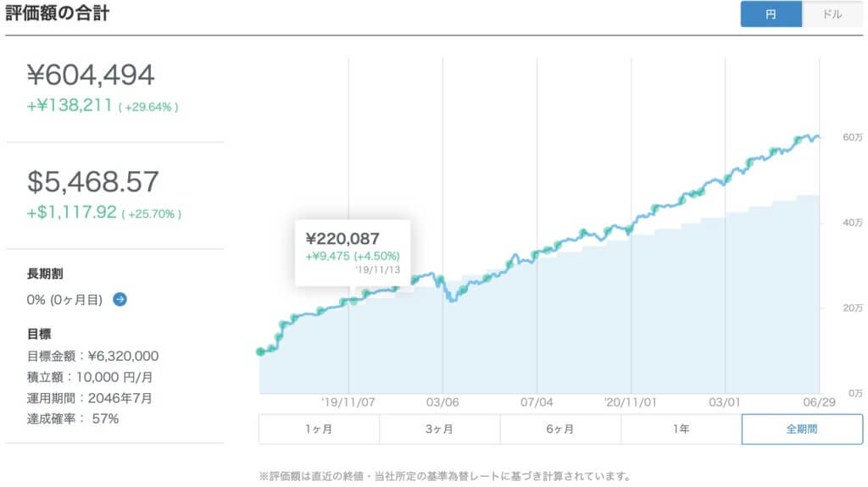Click the yen gain +¥138,211
This screenshot has height=487, width=868.
pyautogui.click(x=70, y=105)
